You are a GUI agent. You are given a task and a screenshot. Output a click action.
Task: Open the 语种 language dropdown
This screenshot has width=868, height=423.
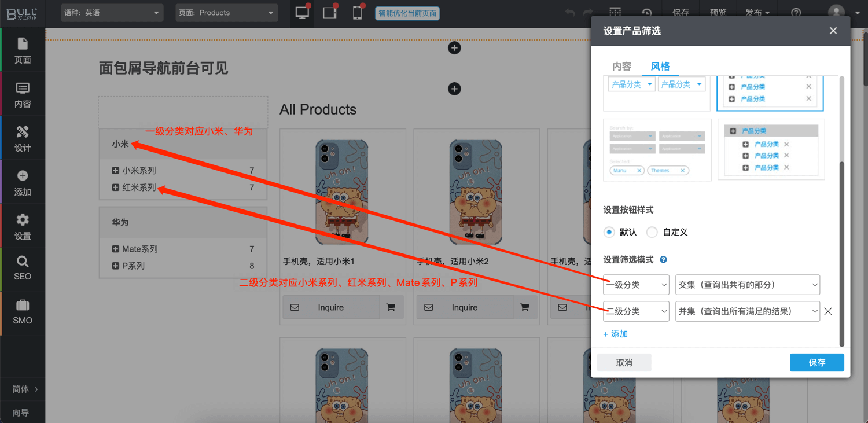[112, 13]
